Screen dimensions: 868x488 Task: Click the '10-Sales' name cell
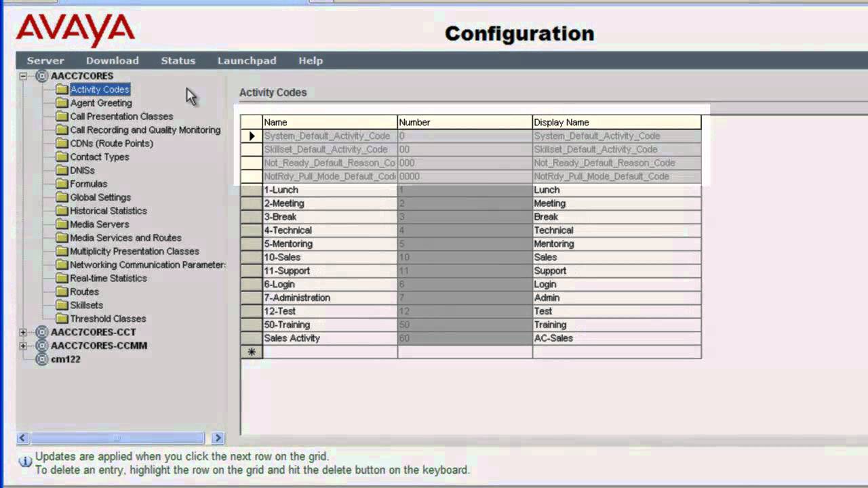pyautogui.click(x=330, y=258)
